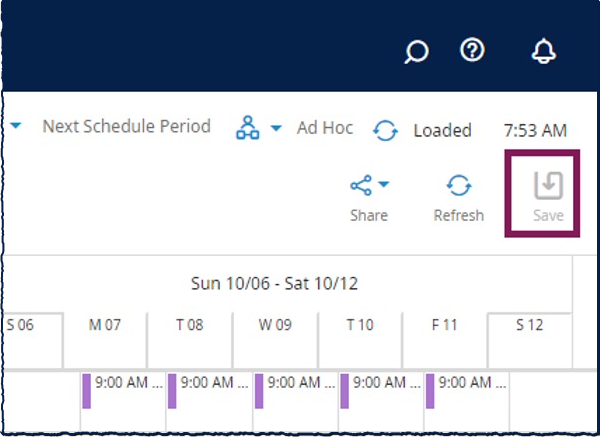
Task: Click the Loaded sync status icon
Action: (x=385, y=130)
